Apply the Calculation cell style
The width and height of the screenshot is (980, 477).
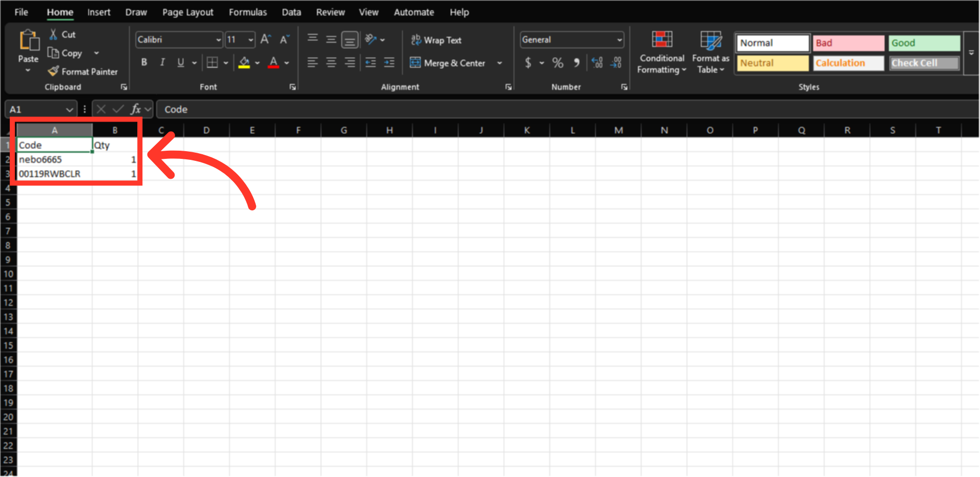[848, 63]
